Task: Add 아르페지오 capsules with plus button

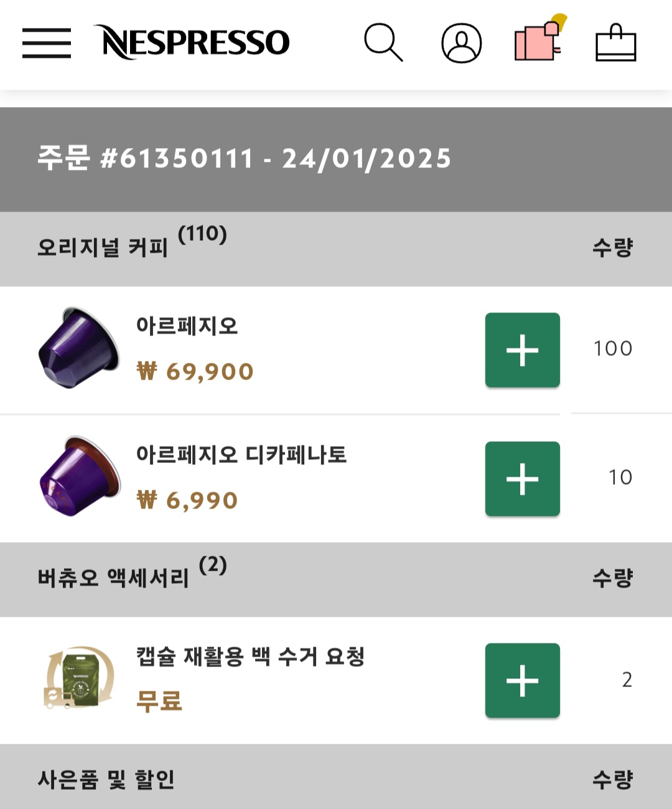Action: click(x=522, y=350)
